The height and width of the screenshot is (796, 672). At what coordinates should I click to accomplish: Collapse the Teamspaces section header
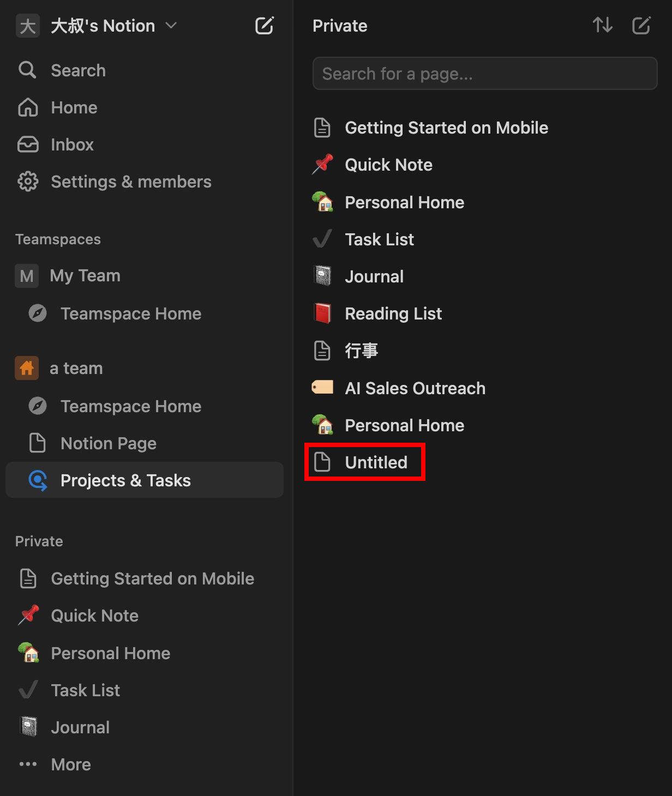[58, 239]
